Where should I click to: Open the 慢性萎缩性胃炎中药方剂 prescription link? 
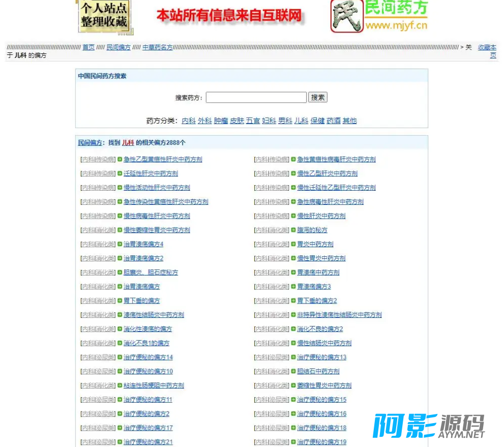coord(157,230)
